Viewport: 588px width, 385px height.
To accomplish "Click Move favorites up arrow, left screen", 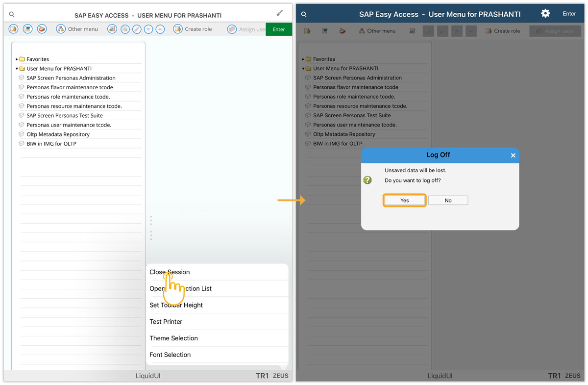I will coord(160,29).
